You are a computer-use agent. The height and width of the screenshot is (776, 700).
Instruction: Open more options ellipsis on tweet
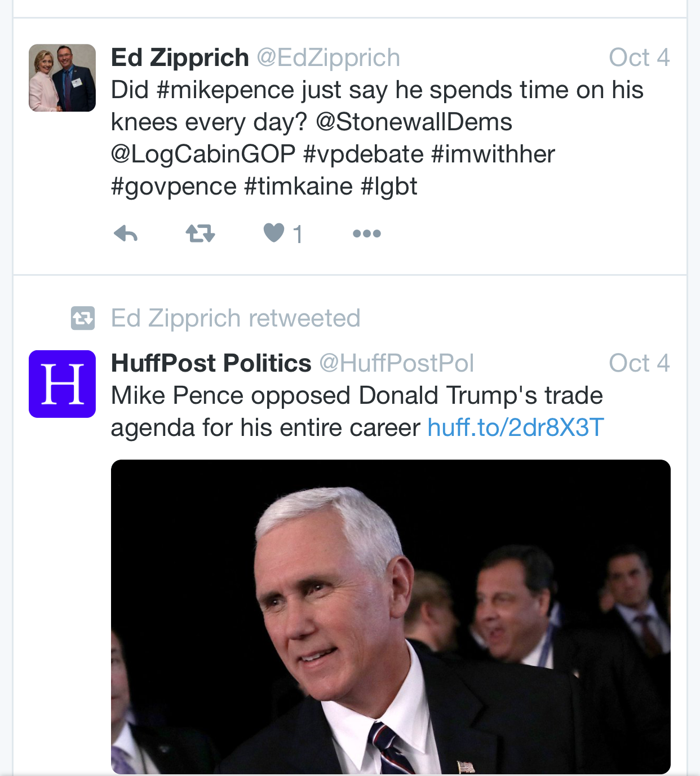(367, 233)
